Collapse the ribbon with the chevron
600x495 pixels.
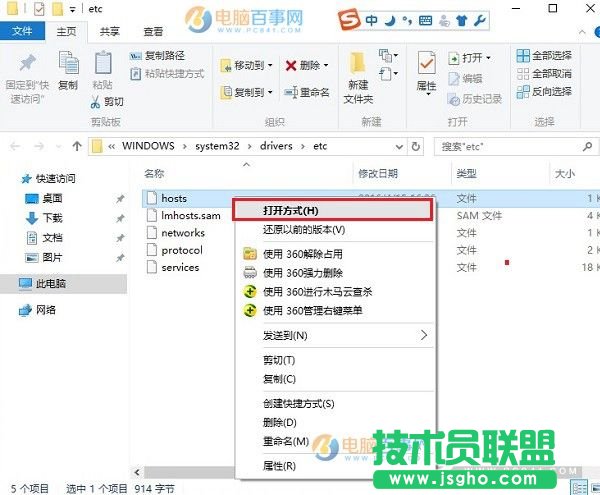tap(582, 32)
